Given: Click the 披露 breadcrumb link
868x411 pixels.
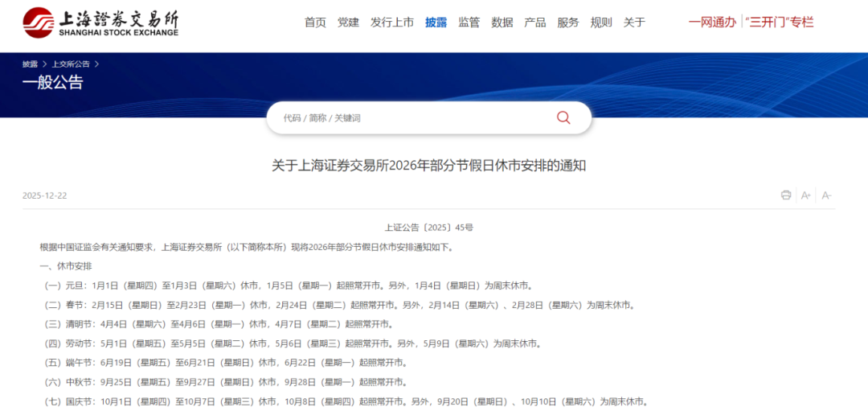Looking at the screenshot, I should [x=30, y=64].
